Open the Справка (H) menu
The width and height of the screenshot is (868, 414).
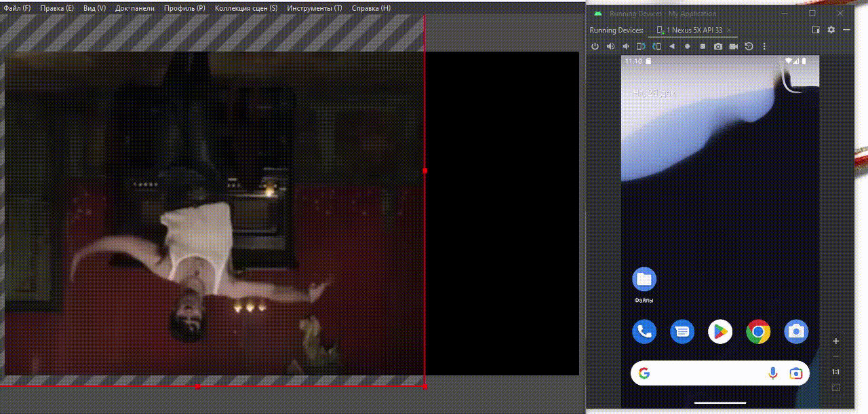[x=371, y=8]
